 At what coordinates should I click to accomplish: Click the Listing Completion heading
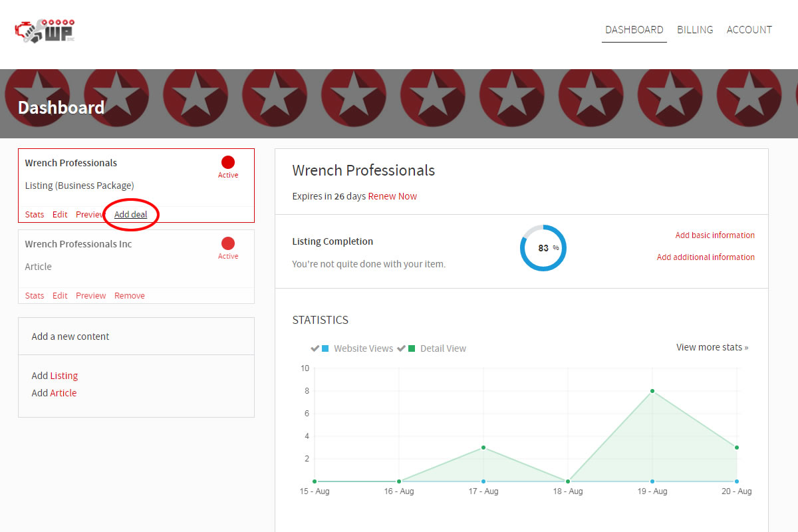(332, 241)
